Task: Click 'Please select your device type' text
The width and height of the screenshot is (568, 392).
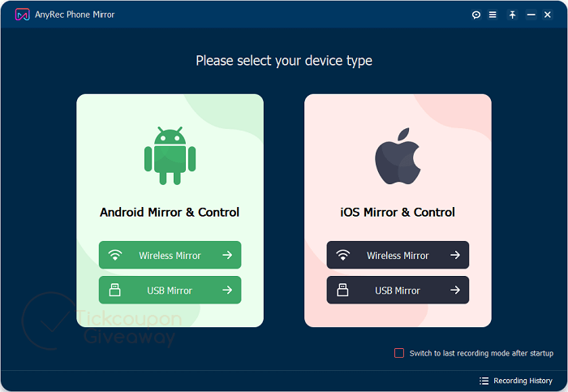Action: [284, 61]
